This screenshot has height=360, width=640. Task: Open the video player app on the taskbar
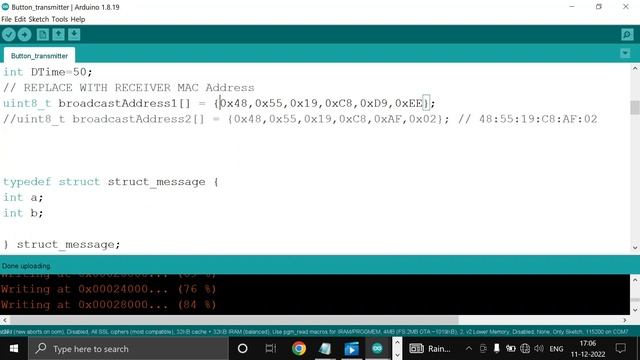(x=351, y=349)
